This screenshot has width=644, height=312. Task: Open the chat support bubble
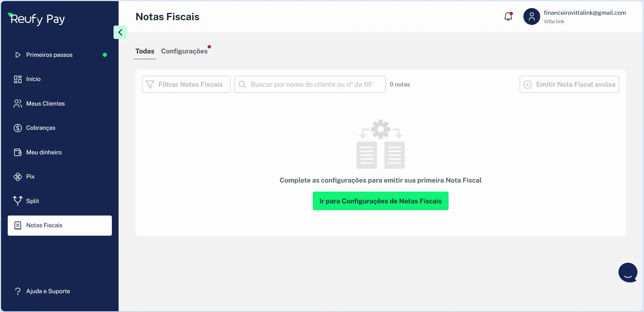628,272
